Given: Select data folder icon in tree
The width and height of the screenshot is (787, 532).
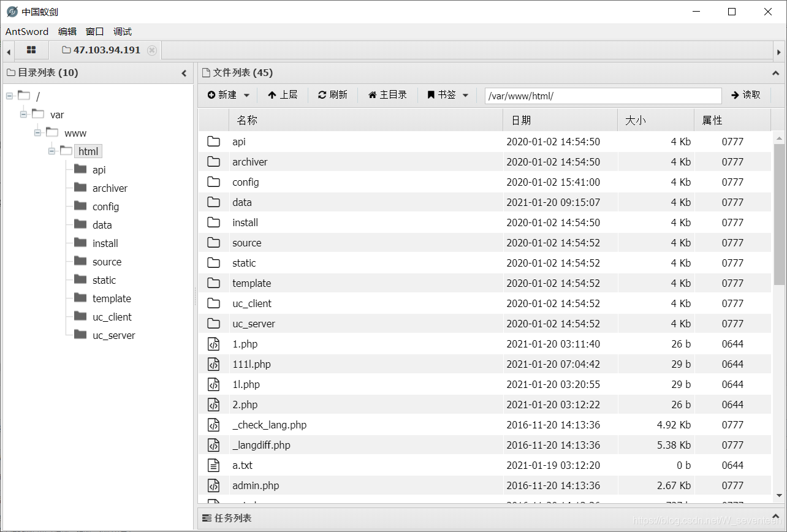Looking at the screenshot, I should click(80, 224).
